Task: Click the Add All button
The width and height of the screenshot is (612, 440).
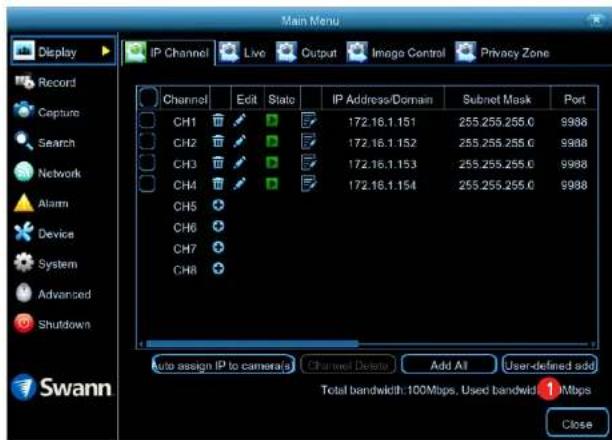Action: (449, 365)
